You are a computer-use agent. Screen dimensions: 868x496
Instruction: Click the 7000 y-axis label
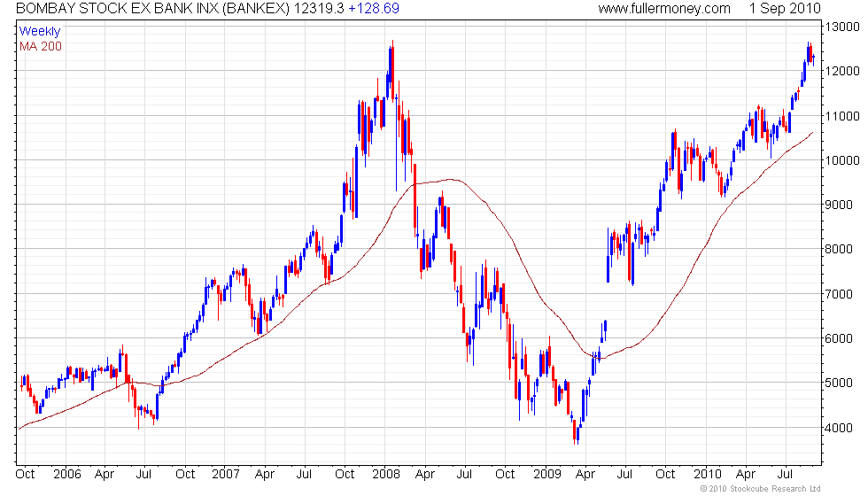pyautogui.click(x=840, y=294)
